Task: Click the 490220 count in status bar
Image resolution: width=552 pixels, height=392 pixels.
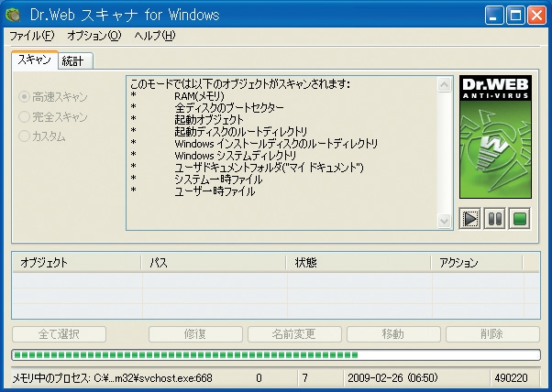Action: [511, 378]
